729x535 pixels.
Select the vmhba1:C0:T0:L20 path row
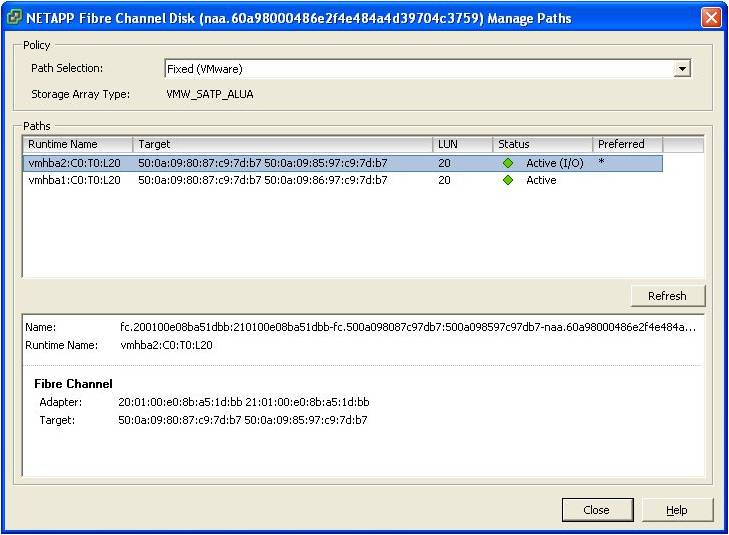pos(75,180)
